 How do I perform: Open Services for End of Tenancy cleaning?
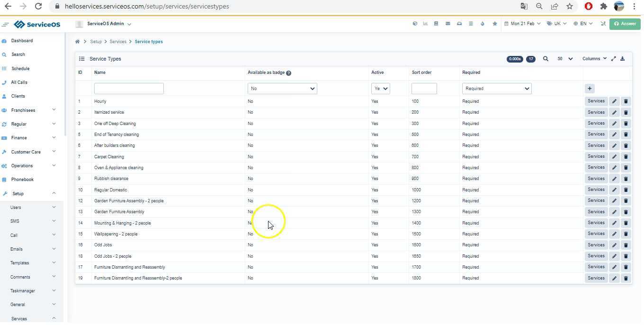point(596,135)
